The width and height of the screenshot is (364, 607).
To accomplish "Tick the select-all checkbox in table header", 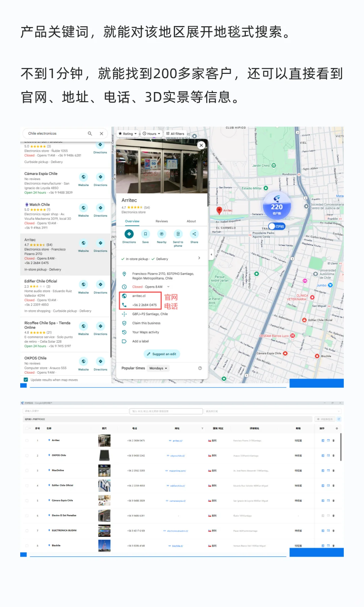I will pos(27,428).
